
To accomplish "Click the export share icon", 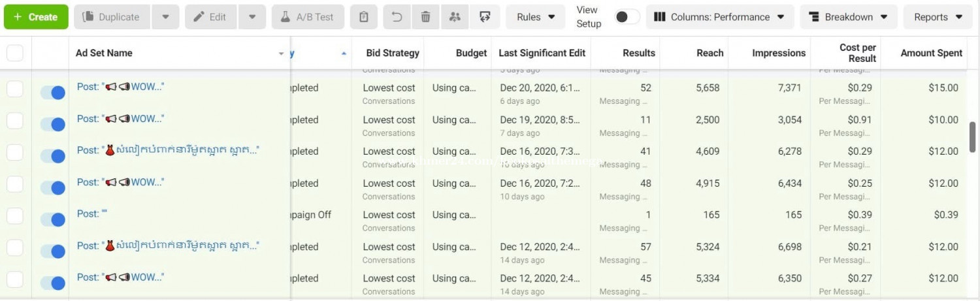I will tap(485, 17).
